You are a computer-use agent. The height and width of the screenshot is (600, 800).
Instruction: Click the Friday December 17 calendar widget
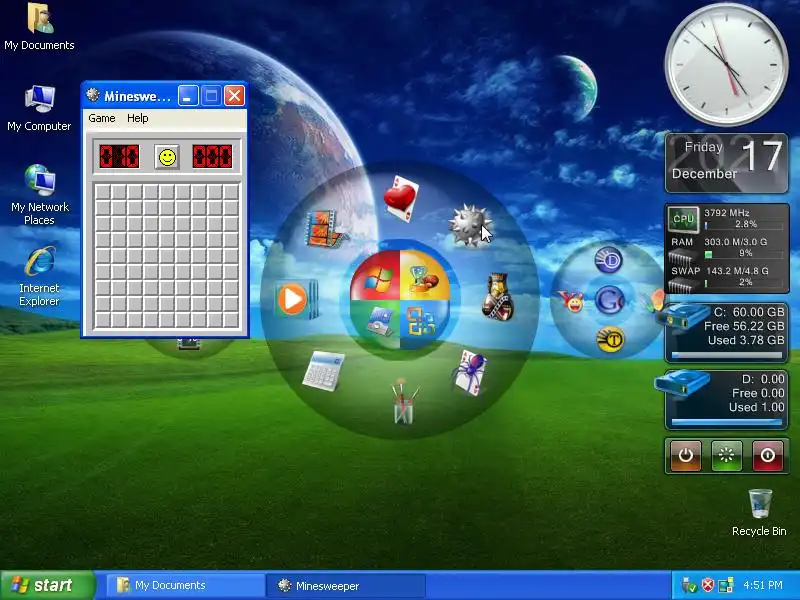click(727, 163)
